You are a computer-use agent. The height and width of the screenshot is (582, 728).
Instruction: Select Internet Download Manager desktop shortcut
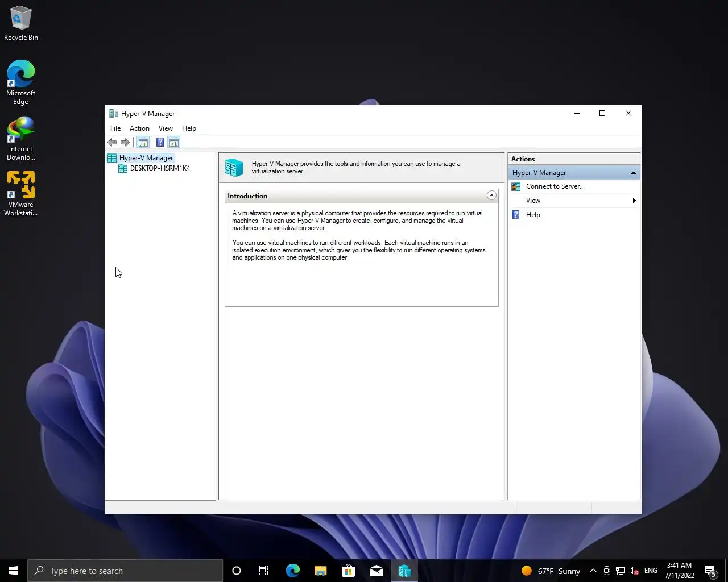coord(21,138)
